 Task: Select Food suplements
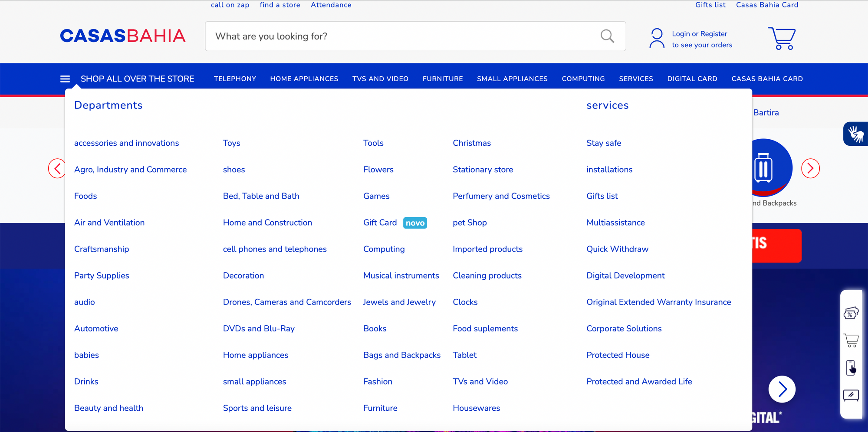485,328
